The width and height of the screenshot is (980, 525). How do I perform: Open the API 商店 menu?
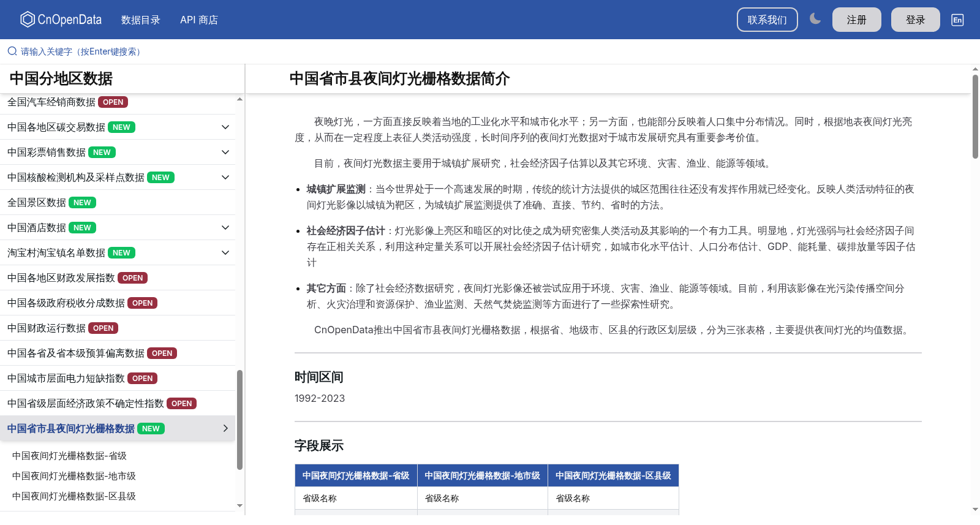point(199,20)
